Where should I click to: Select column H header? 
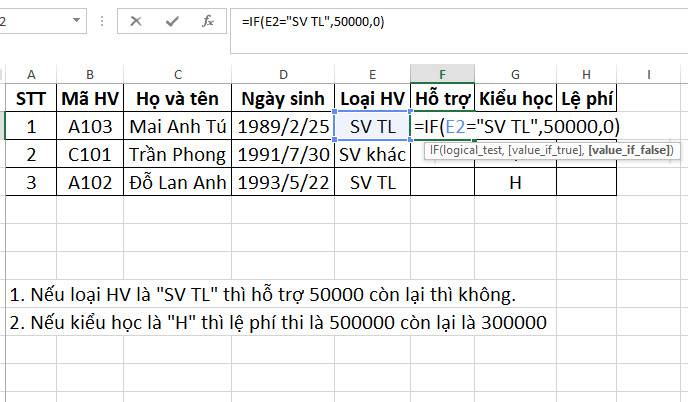coord(586,74)
